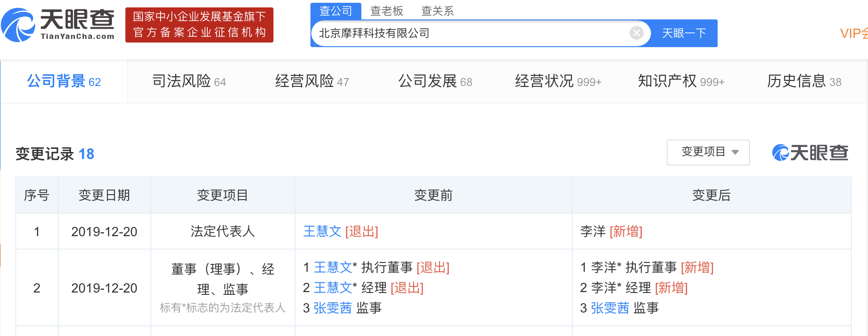Screen dimensions: 868x336
Task: Select the 经营状况 tab
Action: click(x=558, y=81)
